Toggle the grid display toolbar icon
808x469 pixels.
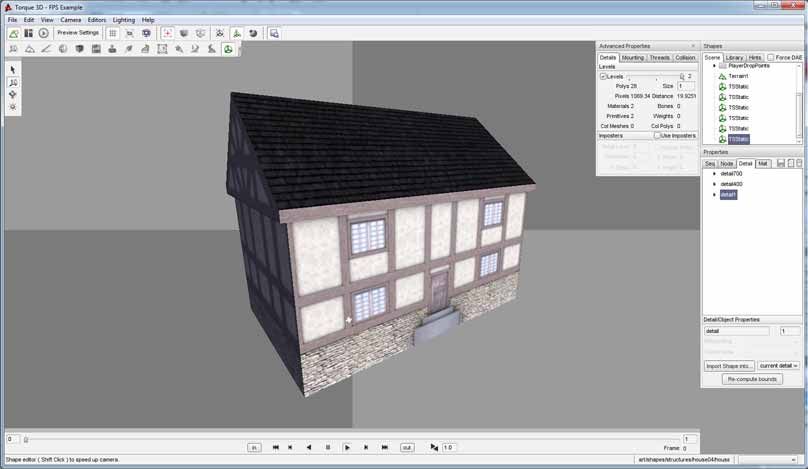click(113, 33)
